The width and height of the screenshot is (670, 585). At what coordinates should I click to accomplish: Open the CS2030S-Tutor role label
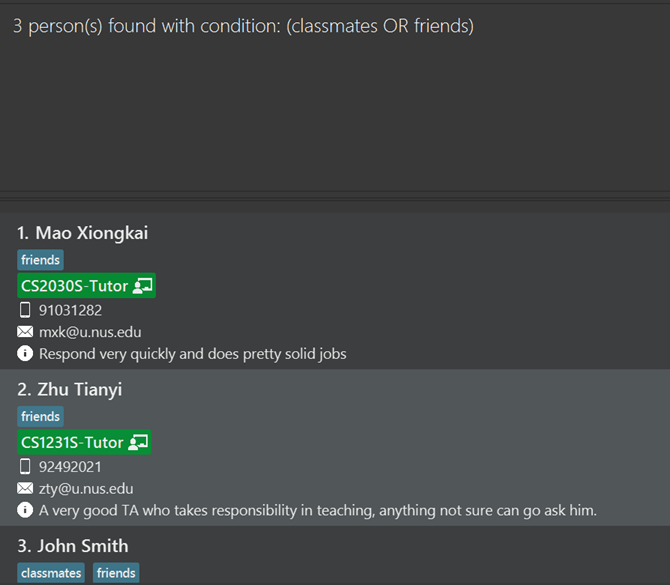click(87, 285)
